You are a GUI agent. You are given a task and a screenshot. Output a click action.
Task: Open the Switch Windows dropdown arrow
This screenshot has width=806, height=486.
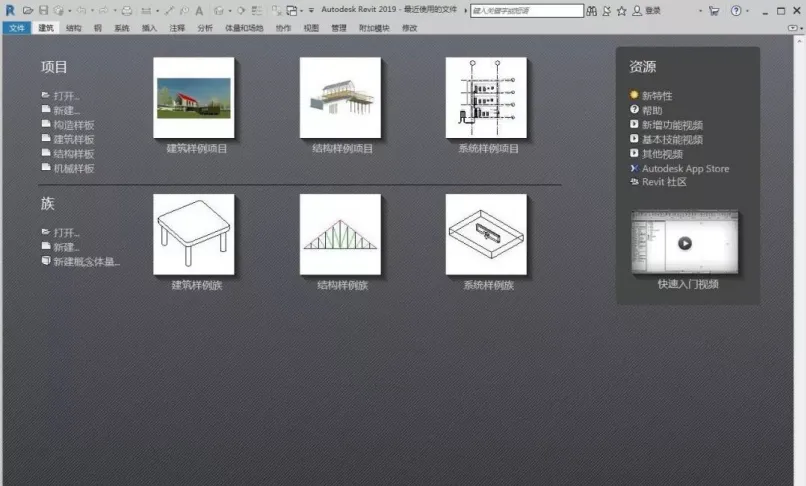301,11
